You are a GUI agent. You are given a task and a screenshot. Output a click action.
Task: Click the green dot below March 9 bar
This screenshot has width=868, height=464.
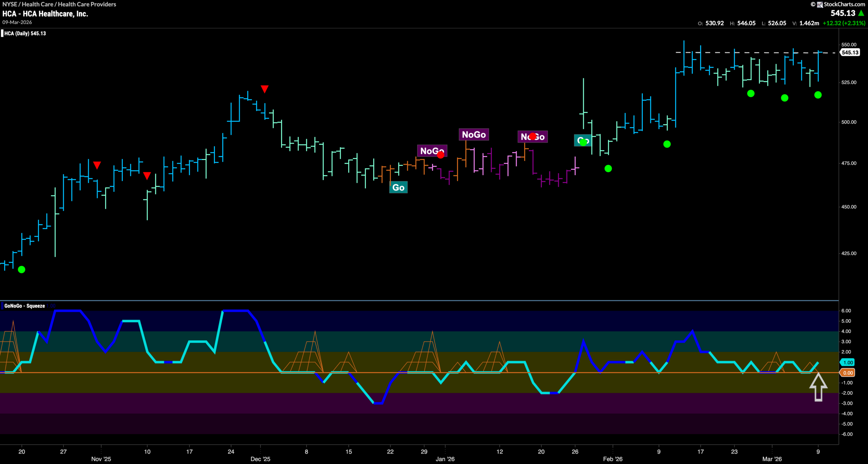pyautogui.click(x=818, y=95)
